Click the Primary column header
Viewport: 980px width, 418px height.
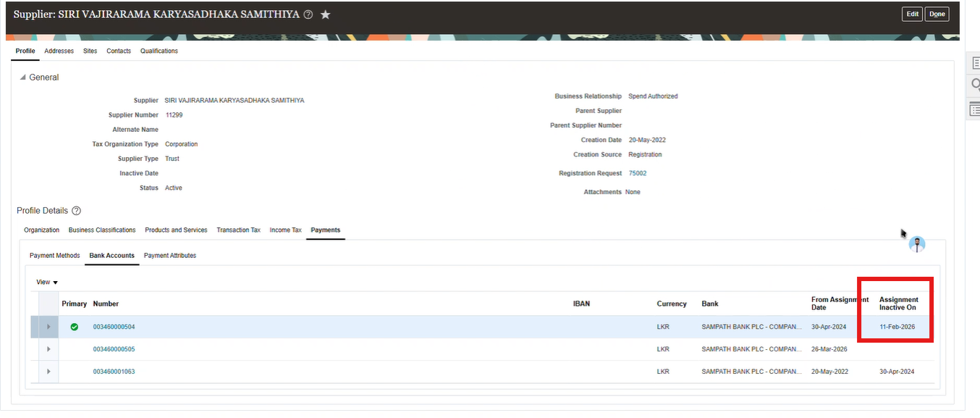tap(74, 304)
